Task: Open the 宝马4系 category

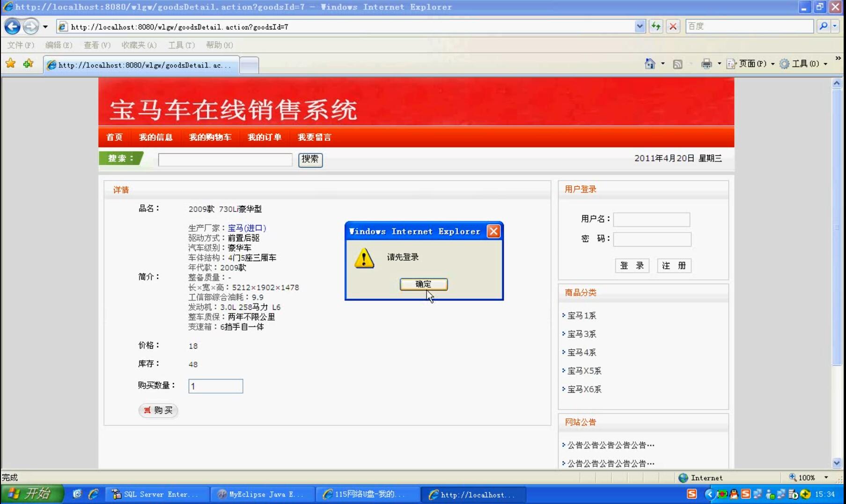Action: pyautogui.click(x=582, y=352)
